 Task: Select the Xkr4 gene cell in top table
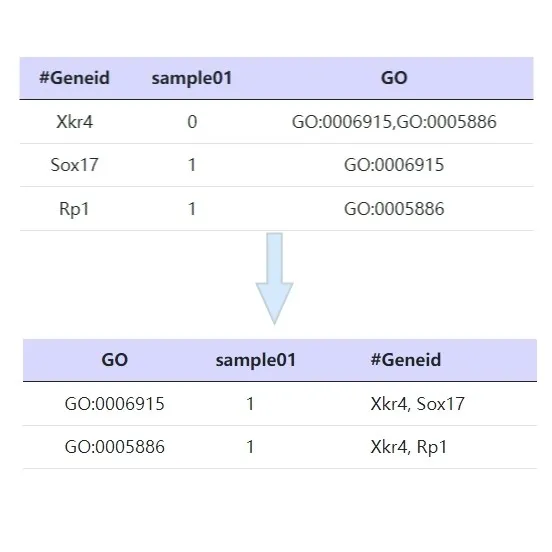pos(74,122)
